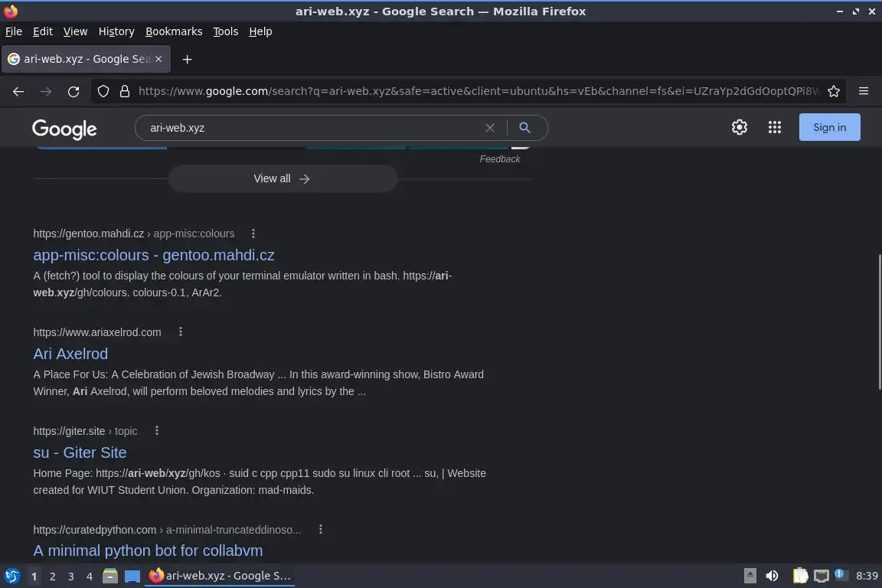Go back using the back arrow

coord(18,91)
